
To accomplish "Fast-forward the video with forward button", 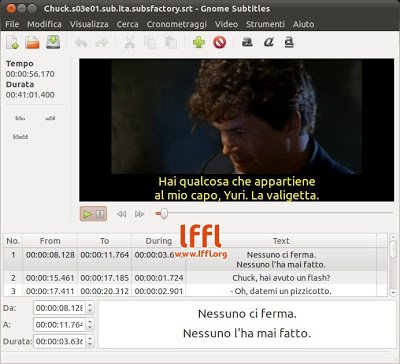I will [139, 214].
